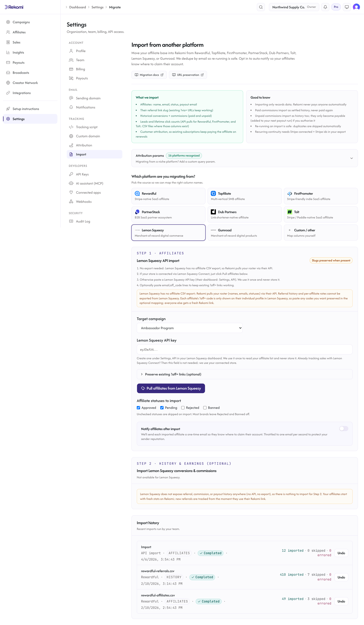Click the Dashboard breadcrumb
Screen dimensions: 364x625
click(78, 7)
